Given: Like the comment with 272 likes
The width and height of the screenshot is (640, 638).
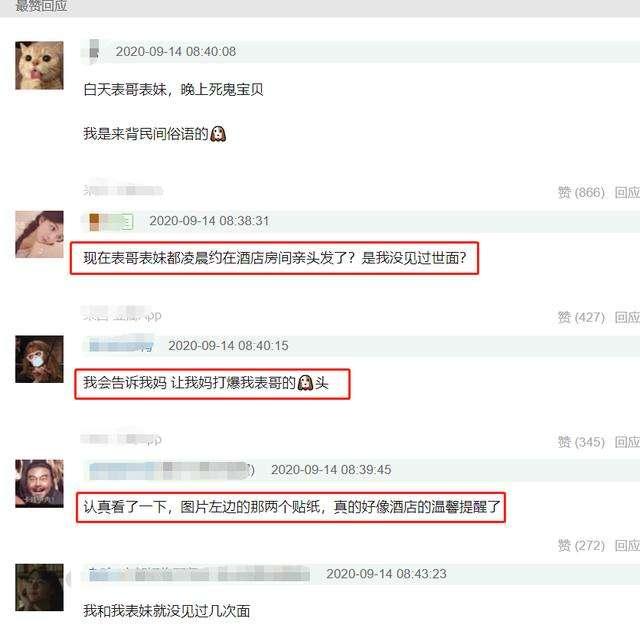Looking at the screenshot, I should point(581,545).
